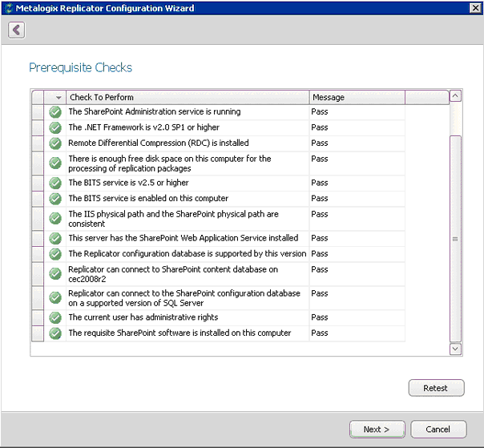Click the pass icon for Replicator configuration database supported
Image resolution: width=484 pixels, height=448 pixels.
click(x=55, y=254)
